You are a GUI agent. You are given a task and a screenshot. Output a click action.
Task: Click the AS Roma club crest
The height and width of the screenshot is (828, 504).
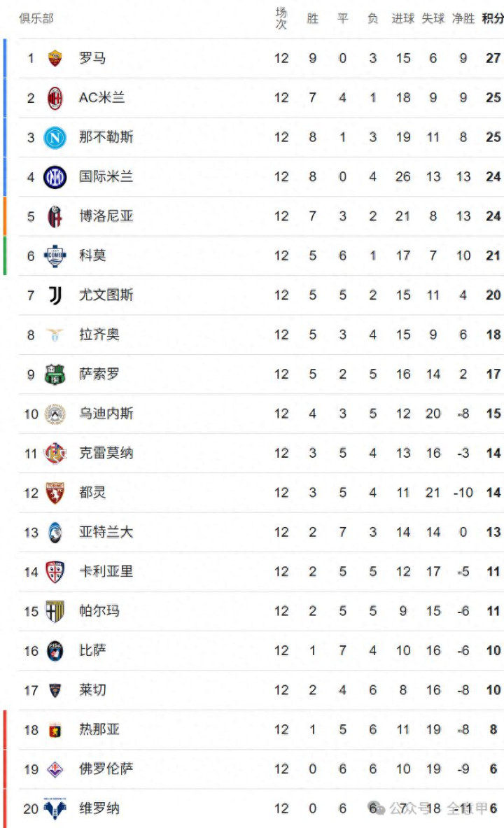coord(55,58)
